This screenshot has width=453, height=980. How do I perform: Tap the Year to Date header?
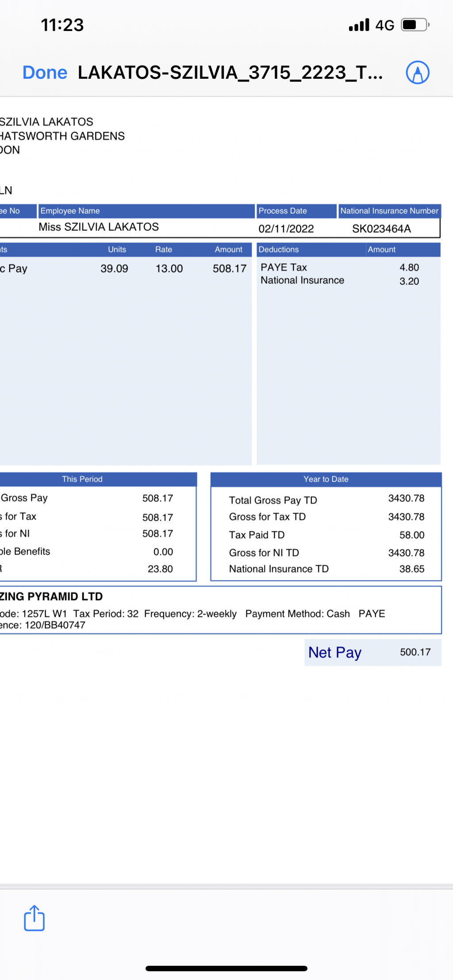coord(326,479)
